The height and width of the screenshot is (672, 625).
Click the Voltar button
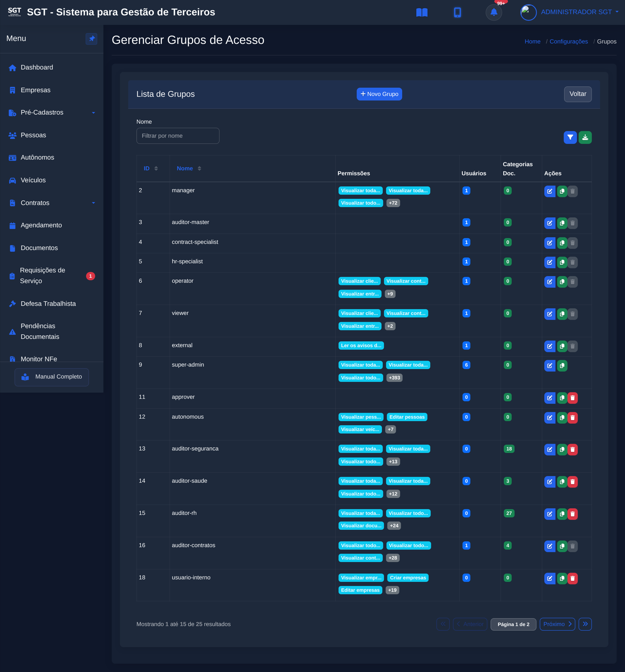point(578,94)
